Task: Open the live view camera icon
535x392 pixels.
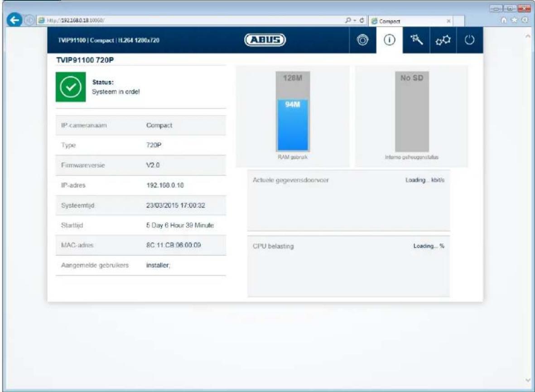Action: (363, 40)
